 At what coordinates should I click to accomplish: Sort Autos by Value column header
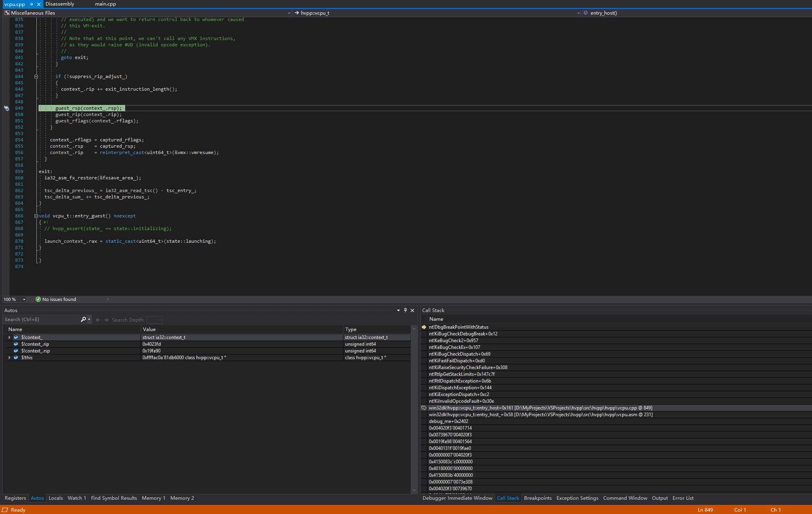242,329
